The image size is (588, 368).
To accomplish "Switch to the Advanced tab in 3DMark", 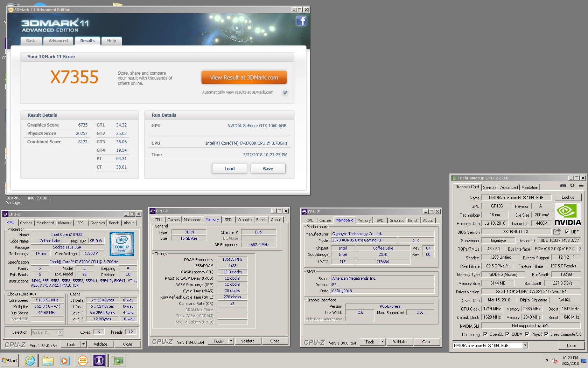I will coord(58,41).
